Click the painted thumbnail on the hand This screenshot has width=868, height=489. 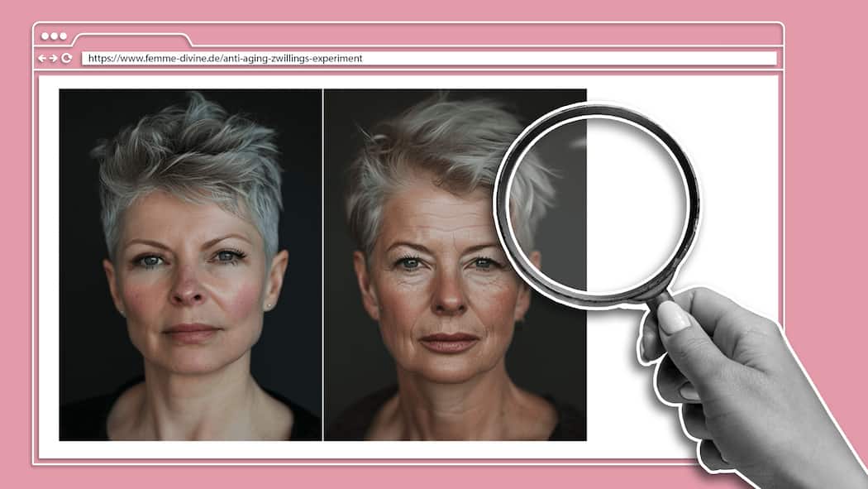[x=674, y=319]
